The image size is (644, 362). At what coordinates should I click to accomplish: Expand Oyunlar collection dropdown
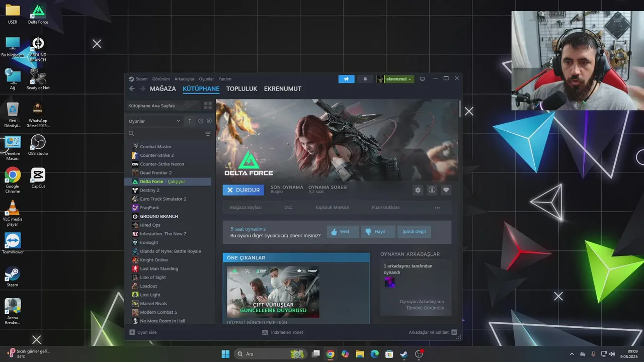click(154, 121)
